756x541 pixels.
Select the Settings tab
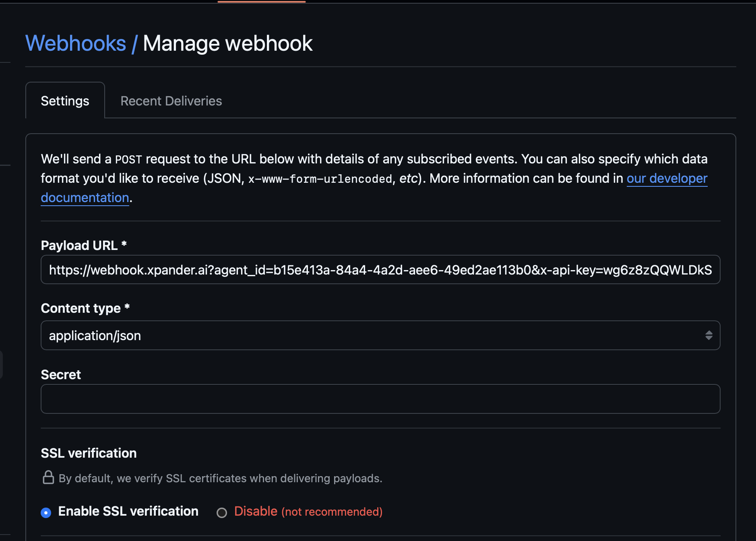pos(65,101)
